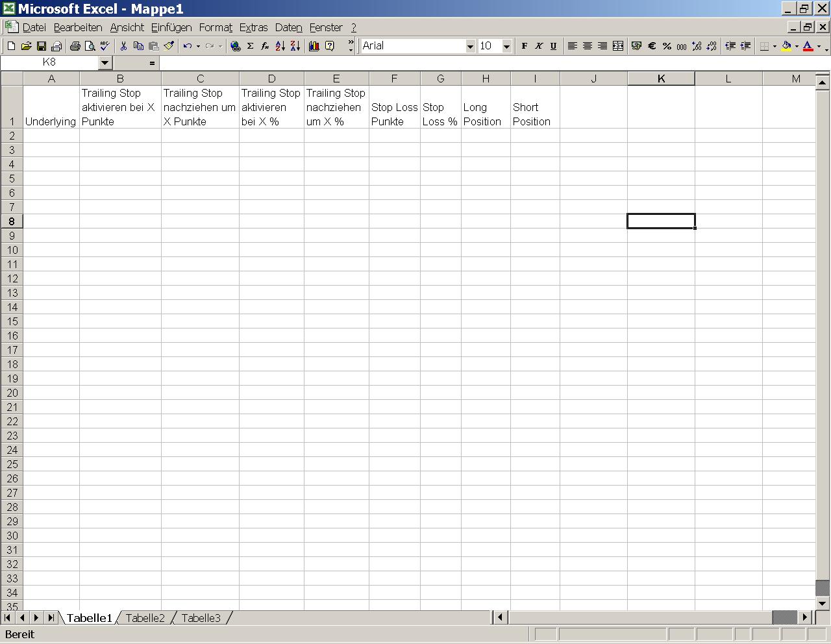
Task: Create a new workbook via toolbar icon
Action: pos(11,46)
